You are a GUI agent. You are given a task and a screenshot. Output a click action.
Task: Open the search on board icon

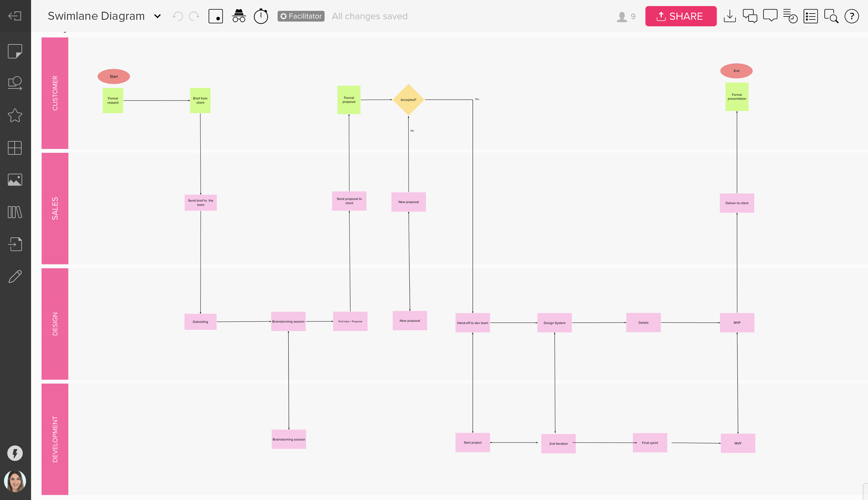click(x=831, y=16)
